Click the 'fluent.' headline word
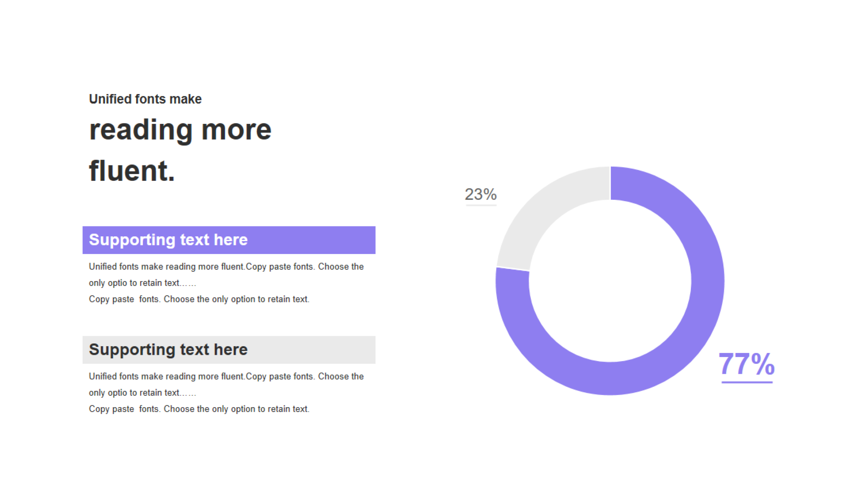This screenshot has width=868, height=488. coord(132,171)
